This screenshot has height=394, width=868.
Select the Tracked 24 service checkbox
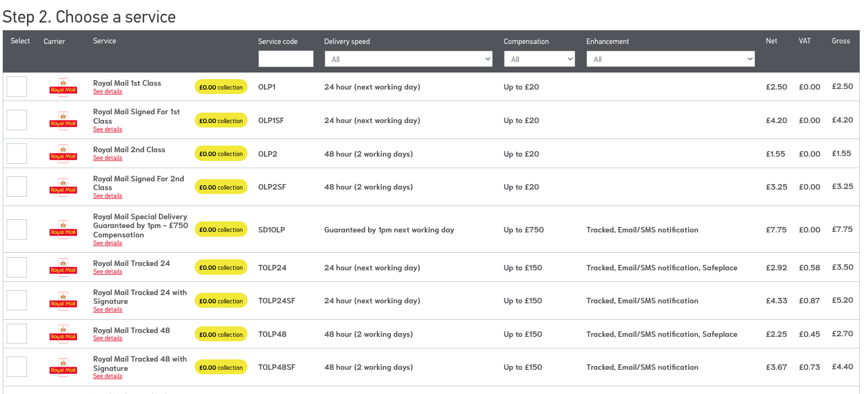pyautogui.click(x=17, y=268)
